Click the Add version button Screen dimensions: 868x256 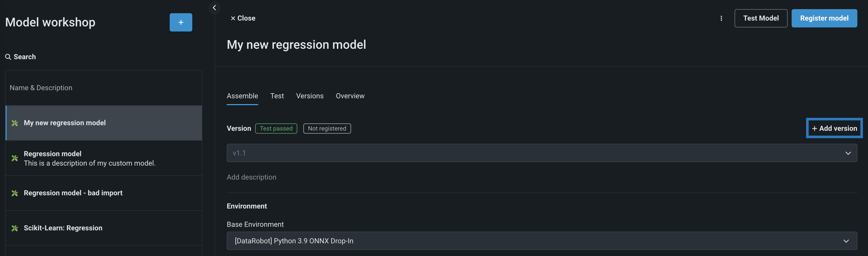click(x=834, y=129)
